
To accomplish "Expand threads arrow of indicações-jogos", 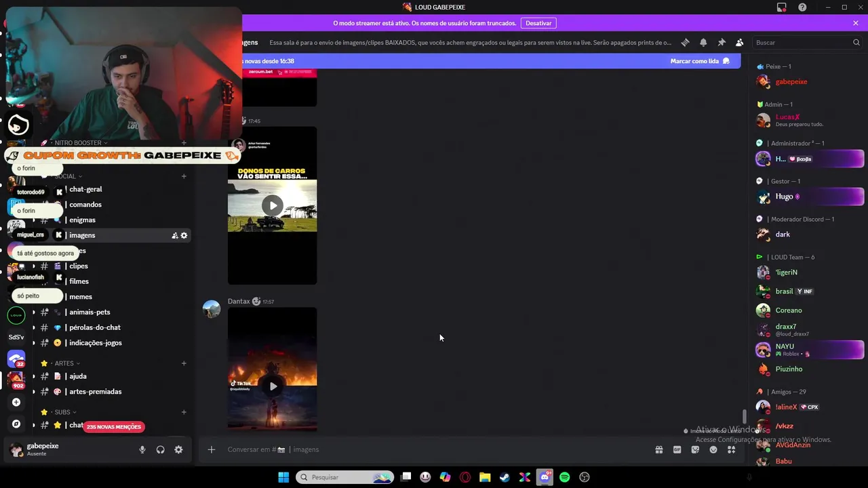I will coord(34,343).
